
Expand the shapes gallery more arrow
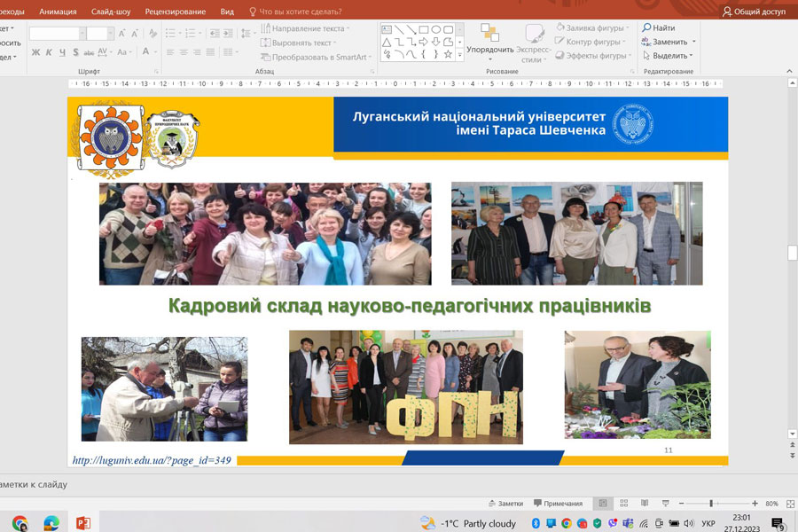coord(460,54)
